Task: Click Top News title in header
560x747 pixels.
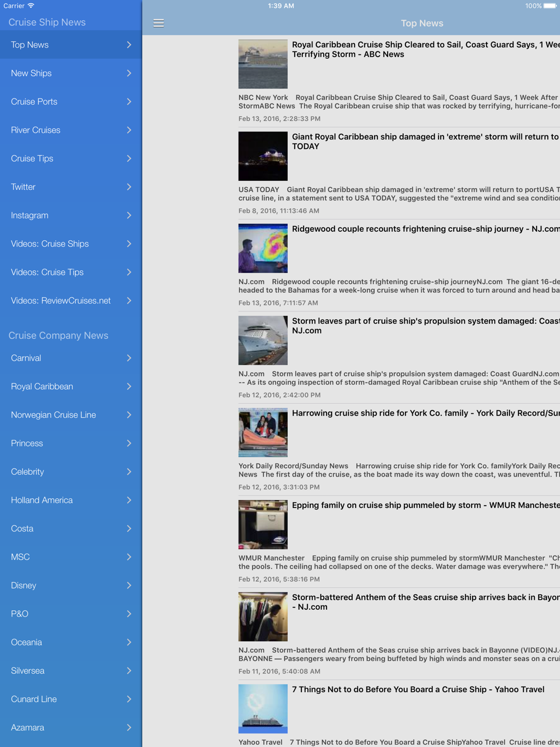Action: pyautogui.click(x=422, y=23)
